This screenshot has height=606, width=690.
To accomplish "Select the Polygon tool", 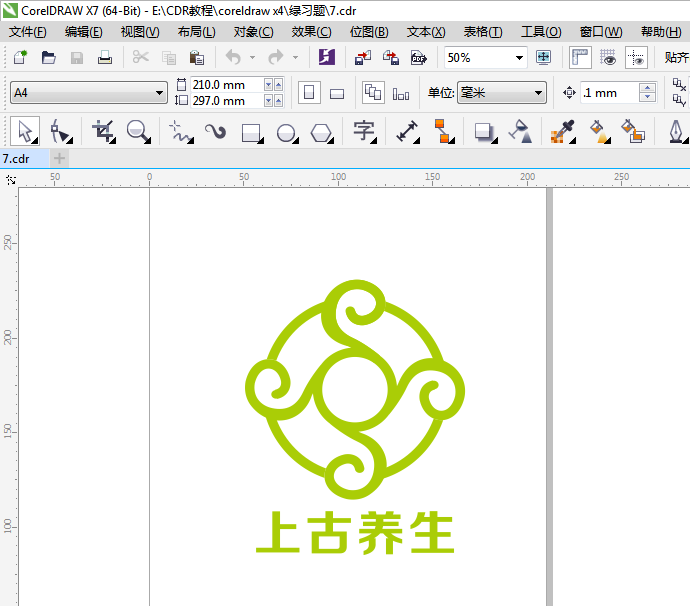I will [x=320, y=131].
